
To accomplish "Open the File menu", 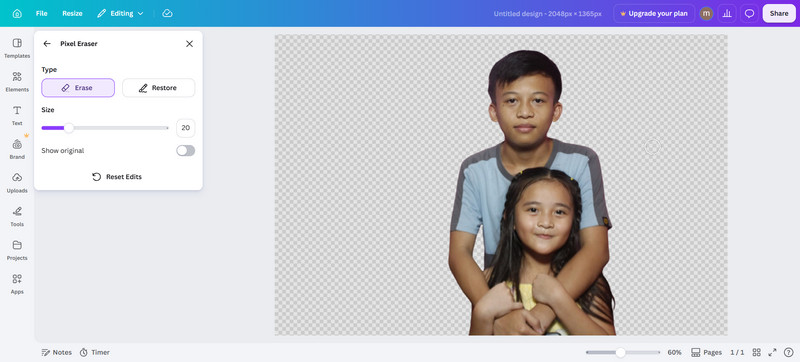I will click(x=41, y=13).
